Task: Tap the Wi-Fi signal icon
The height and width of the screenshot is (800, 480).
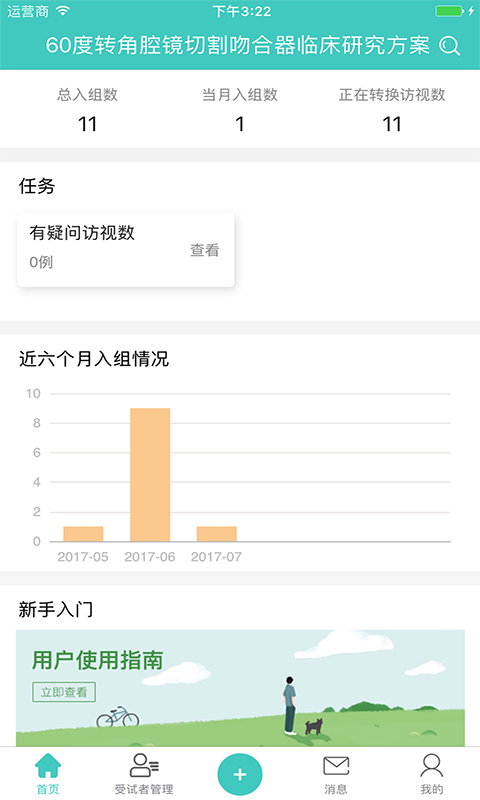Action: click(62, 11)
